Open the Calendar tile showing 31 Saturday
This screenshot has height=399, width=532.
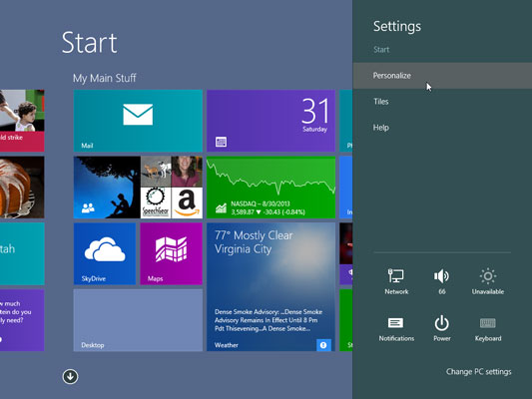click(x=270, y=121)
